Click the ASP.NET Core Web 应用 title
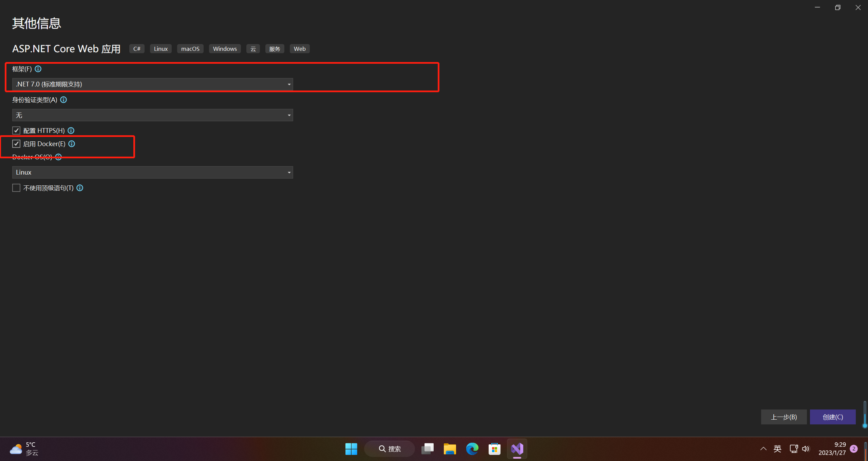The height and width of the screenshot is (461, 868). coord(67,49)
